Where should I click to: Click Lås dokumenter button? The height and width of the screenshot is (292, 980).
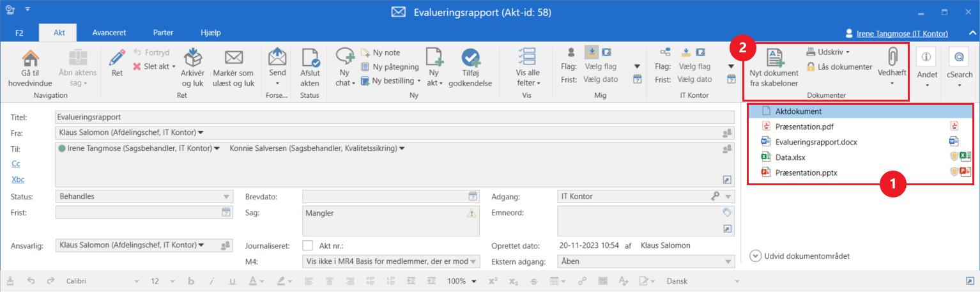(838, 66)
